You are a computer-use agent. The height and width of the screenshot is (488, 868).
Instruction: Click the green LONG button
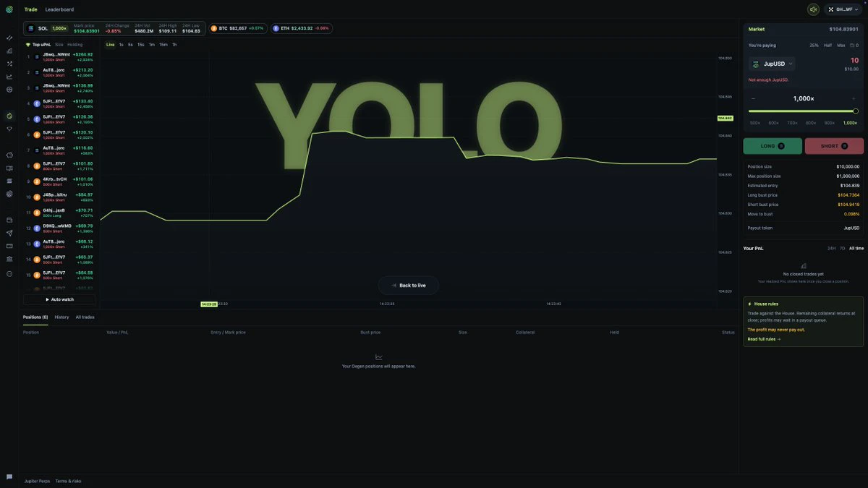pos(773,146)
